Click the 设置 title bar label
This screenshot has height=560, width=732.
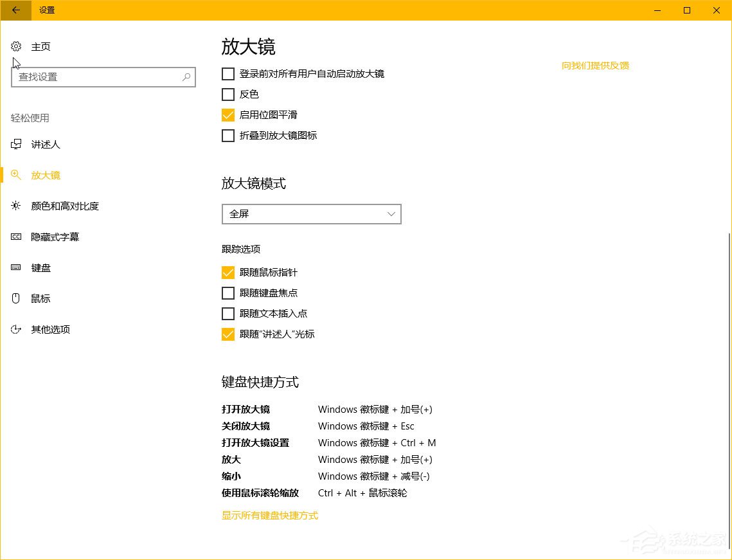pos(46,10)
